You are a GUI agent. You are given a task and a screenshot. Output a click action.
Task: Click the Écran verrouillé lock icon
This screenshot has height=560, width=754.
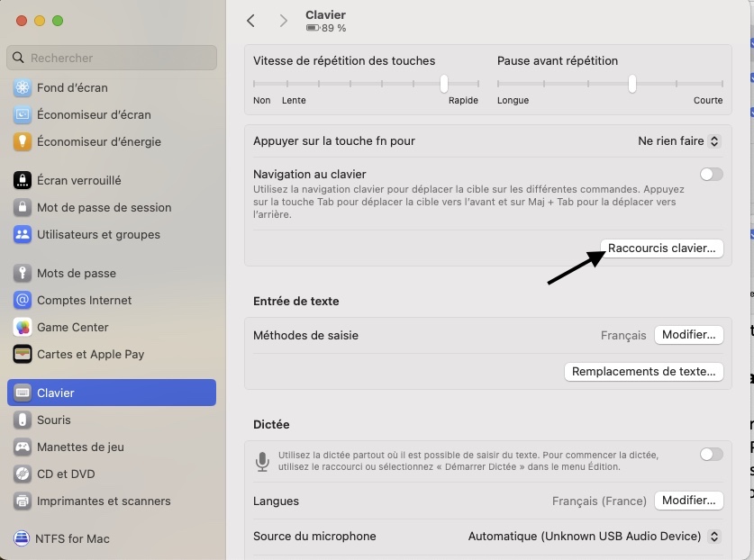point(23,180)
